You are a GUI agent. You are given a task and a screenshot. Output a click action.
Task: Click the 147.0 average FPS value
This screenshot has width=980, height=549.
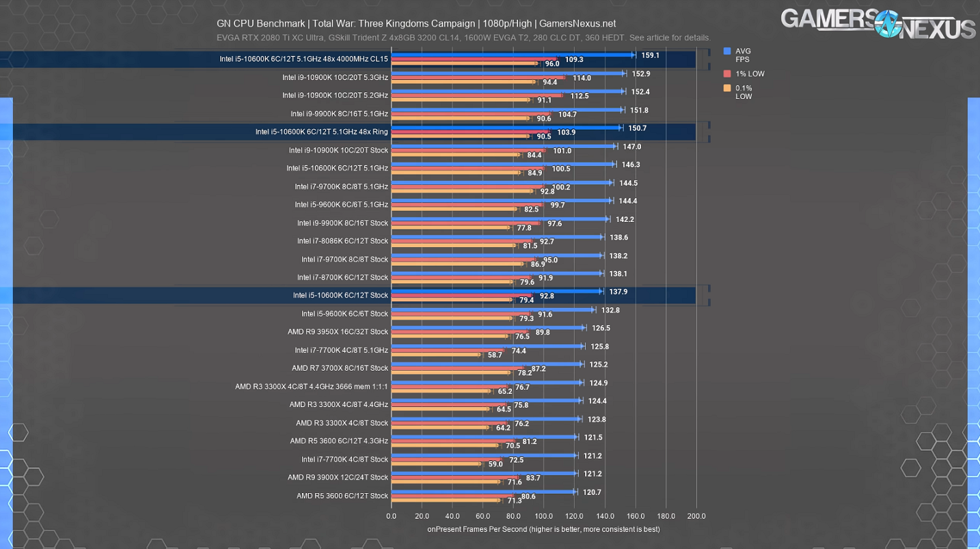point(632,147)
